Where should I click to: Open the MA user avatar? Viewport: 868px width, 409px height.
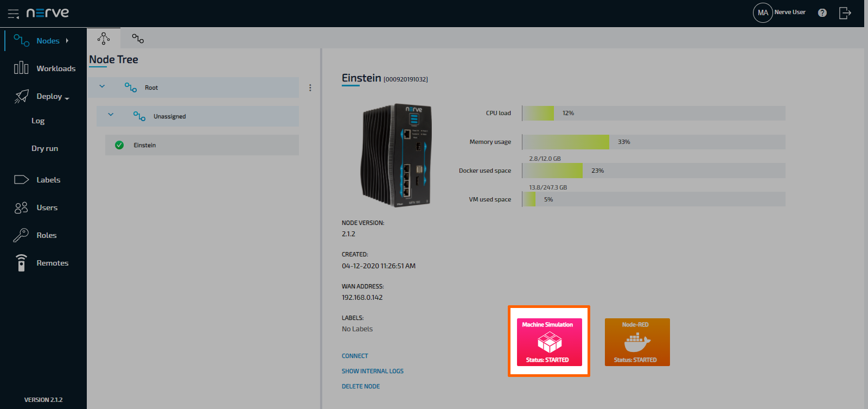(763, 12)
